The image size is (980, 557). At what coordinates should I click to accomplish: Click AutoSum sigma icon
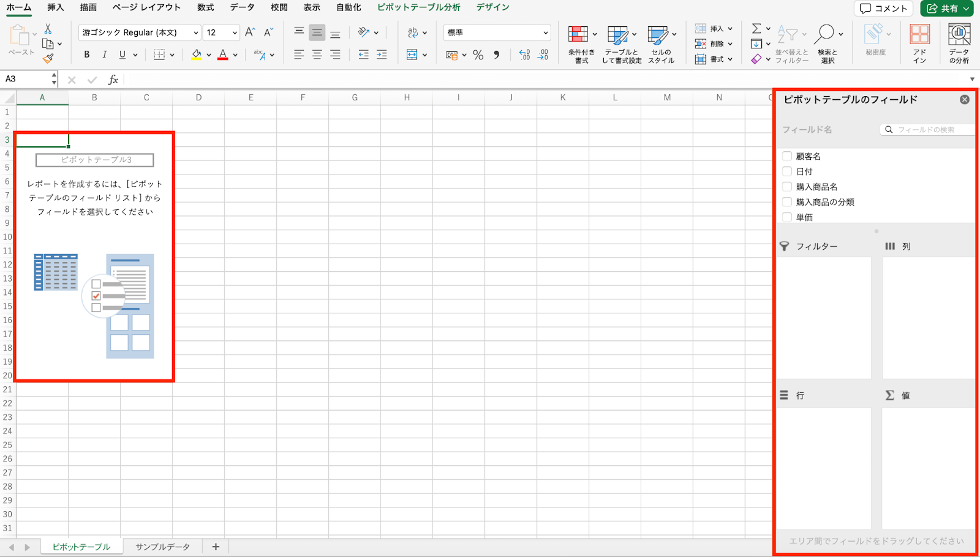[x=756, y=29]
